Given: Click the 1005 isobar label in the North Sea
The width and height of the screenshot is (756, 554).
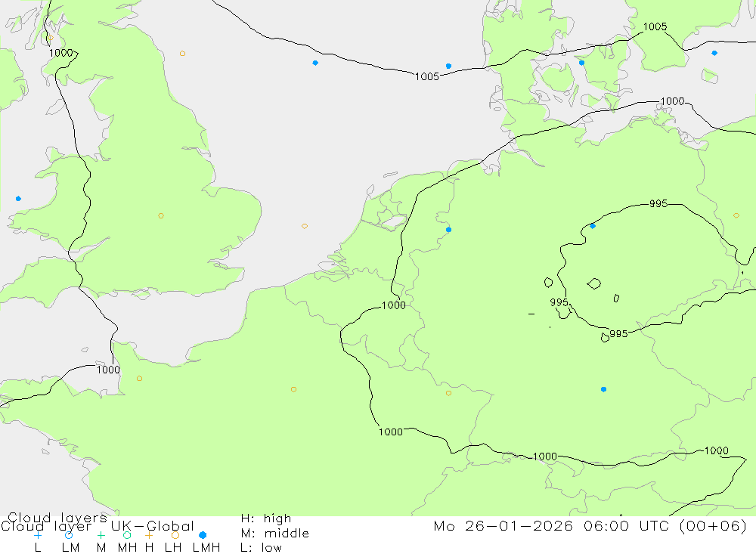Looking at the screenshot, I should pyautogui.click(x=427, y=76).
